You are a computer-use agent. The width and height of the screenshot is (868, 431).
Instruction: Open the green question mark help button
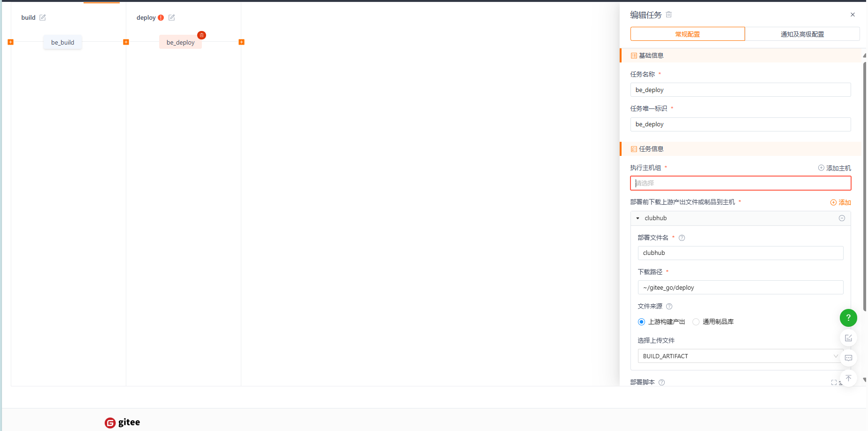848,318
